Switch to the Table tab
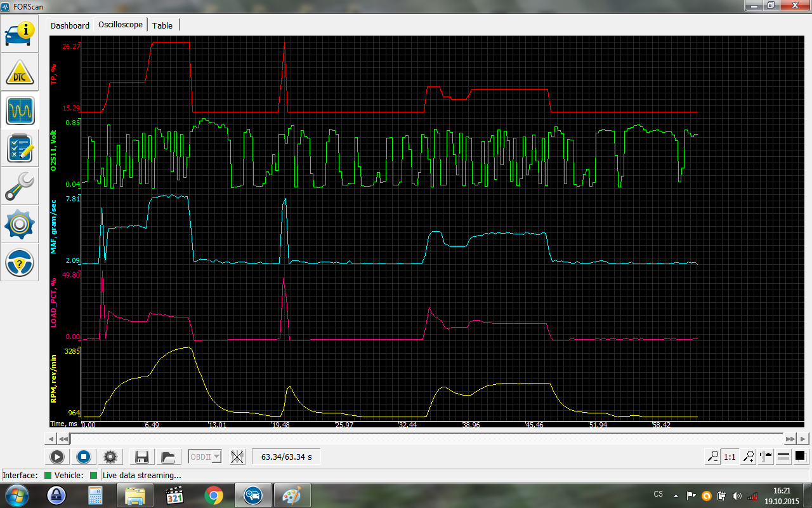The height and width of the screenshot is (508, 812). (x=162, y=25)
